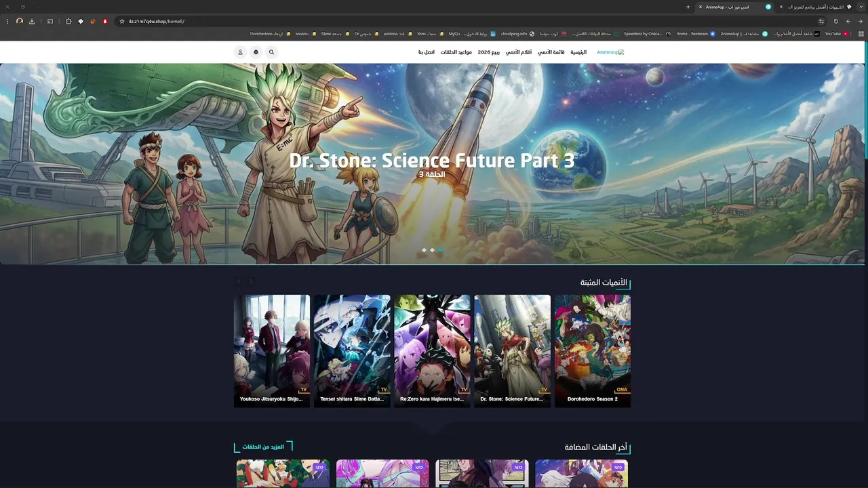Open the الرئيسية home menu item
Screen dimensions: 868x488
578,52
